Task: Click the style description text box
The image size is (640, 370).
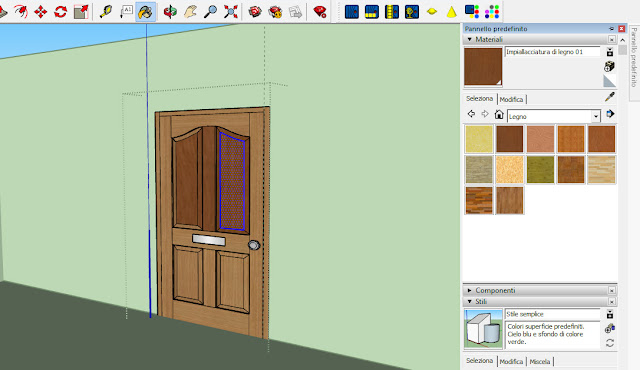Action: [x=553, y=335]
